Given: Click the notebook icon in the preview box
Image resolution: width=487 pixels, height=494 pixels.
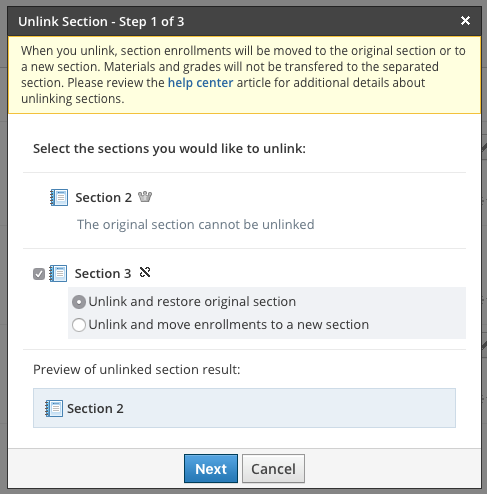Looking at the screenshot, I should coord(54,408).
